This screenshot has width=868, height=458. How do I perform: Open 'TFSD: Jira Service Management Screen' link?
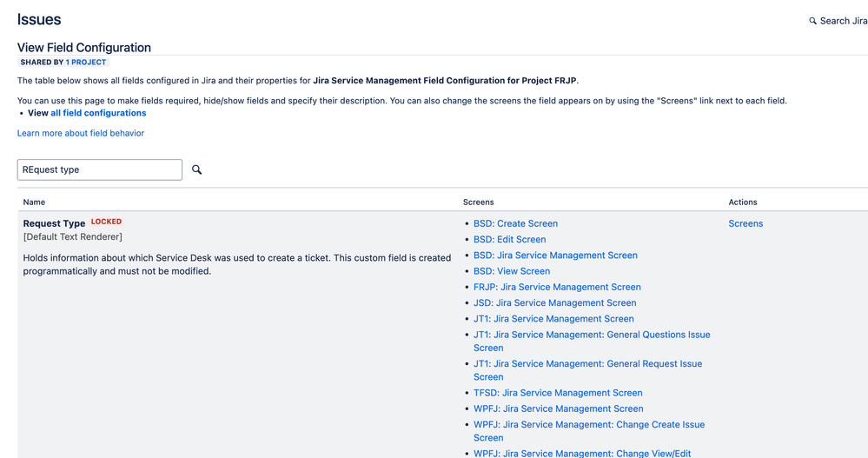tap(558, 393)
